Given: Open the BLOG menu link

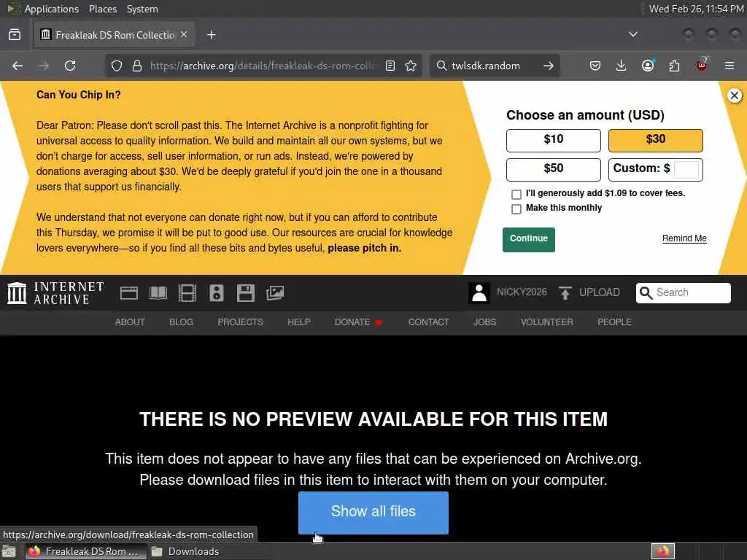Looking at the screenshot, I should 181,322.
